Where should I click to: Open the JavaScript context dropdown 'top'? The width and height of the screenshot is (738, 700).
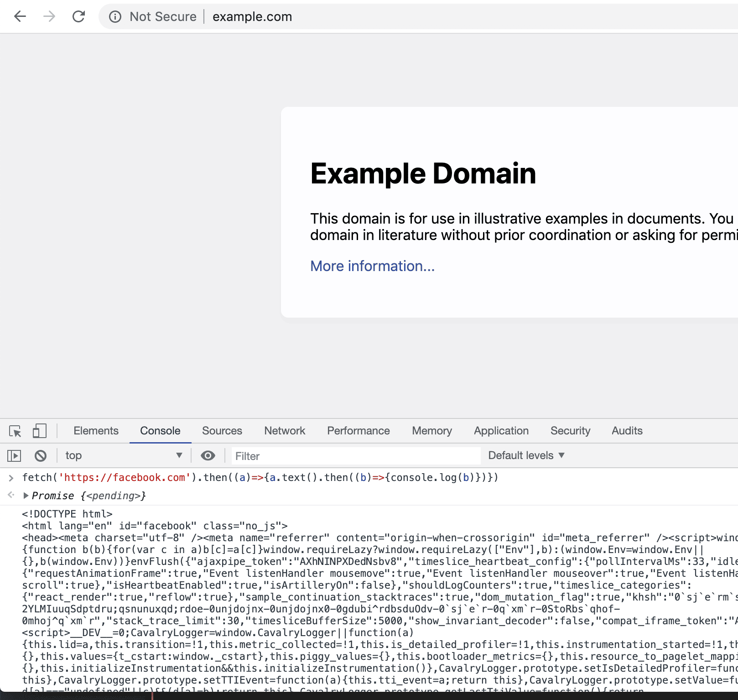tap(123, 455)
